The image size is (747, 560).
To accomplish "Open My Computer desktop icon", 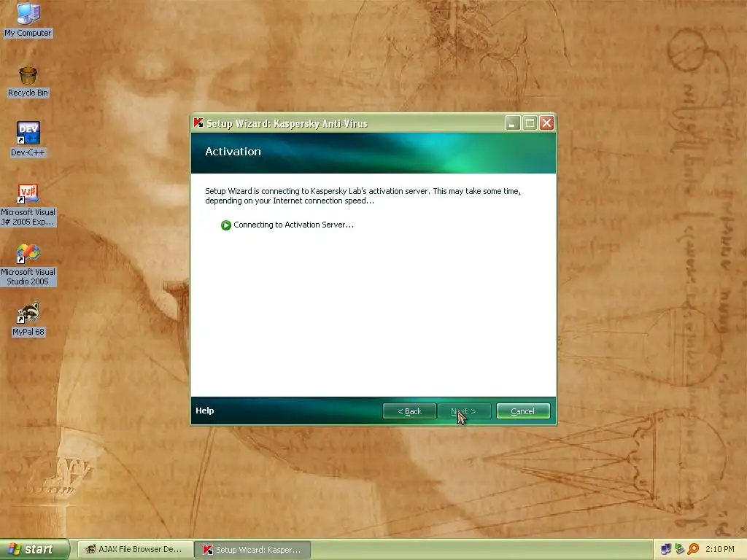I will coord(28,20).
